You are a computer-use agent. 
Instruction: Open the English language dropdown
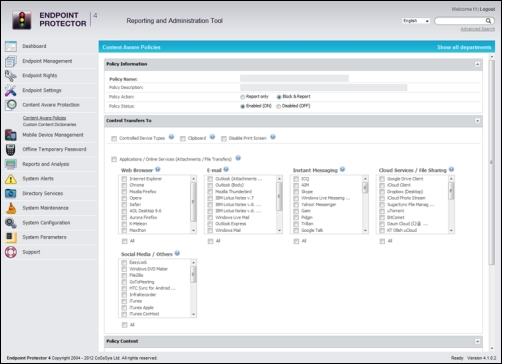point(416,21)
